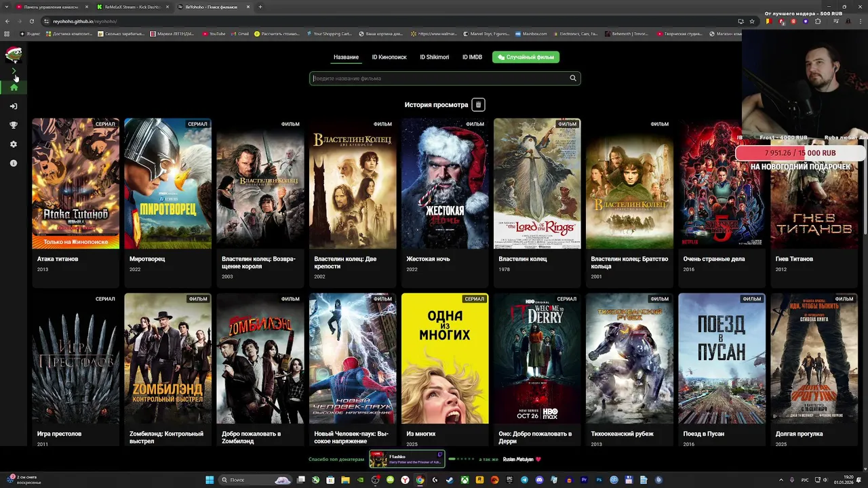
Task: Select the ID Кинопоиск search tab
Action: [389, 57]
